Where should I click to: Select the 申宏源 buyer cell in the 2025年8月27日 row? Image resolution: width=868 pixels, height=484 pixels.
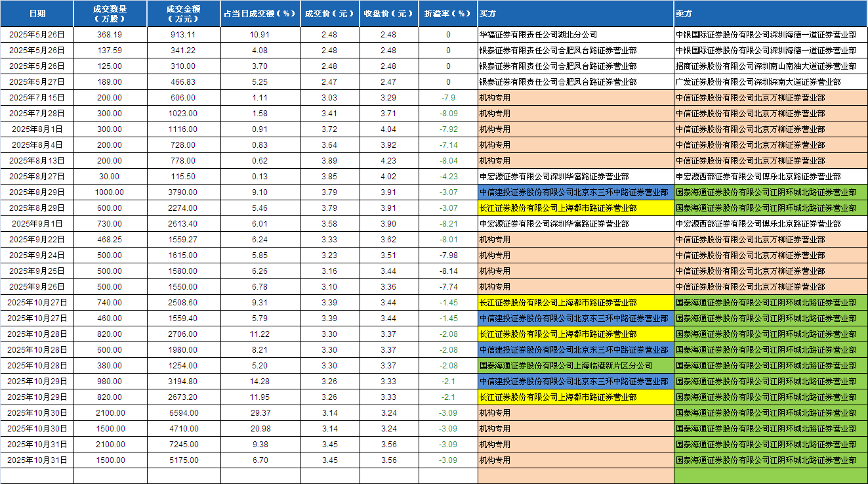[x=576, y=176]
